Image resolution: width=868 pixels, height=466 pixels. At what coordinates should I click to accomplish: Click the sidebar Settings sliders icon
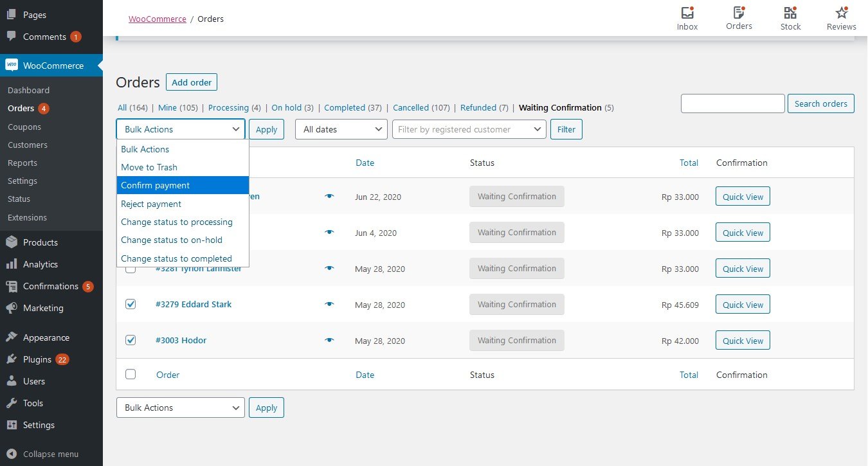tap(12, 425)
